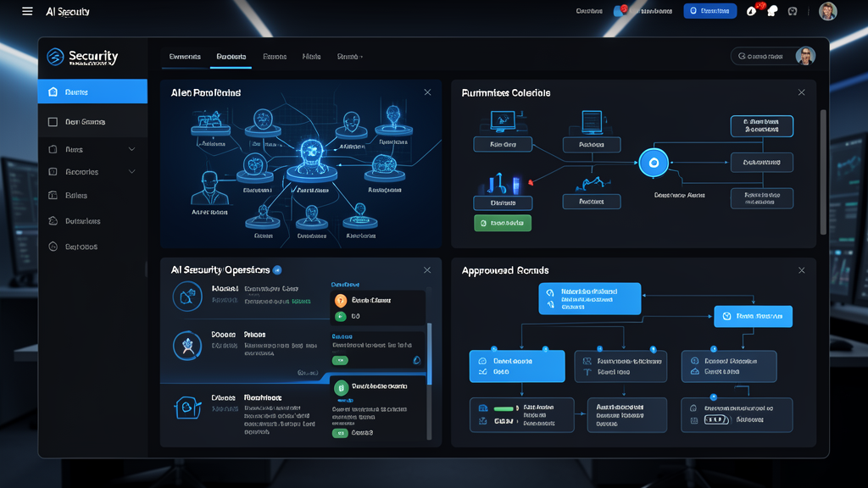
Task: Select the bottom center box in the Approved flow
Action: point(627,415)
